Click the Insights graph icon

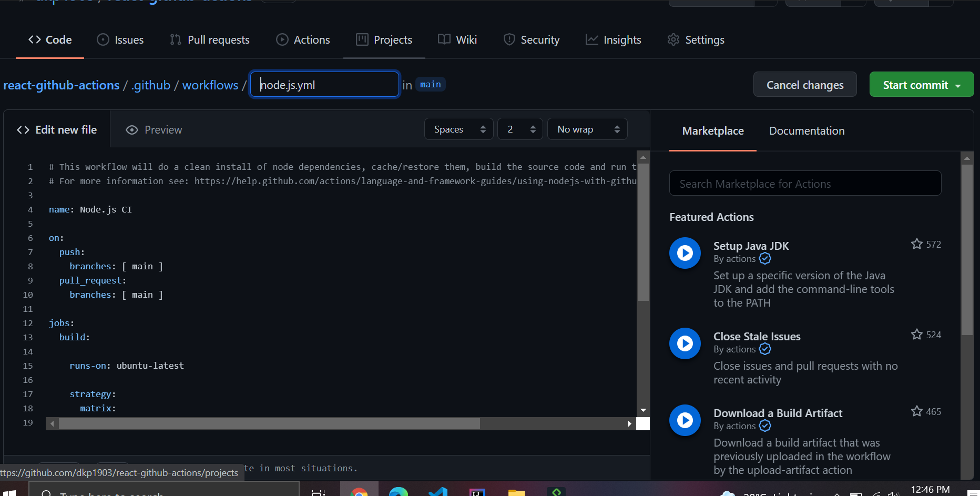coord(592,40)
